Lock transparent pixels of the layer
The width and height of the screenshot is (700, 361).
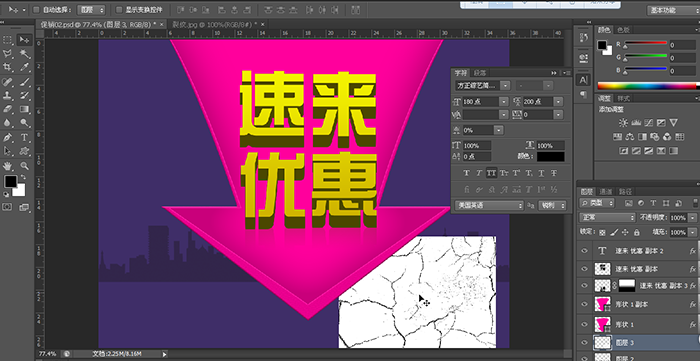click(602, 232)
